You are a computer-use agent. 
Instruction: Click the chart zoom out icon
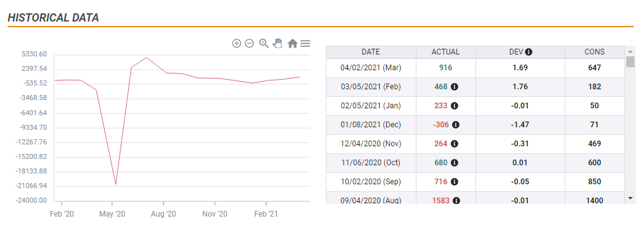[x=249, y=43]
